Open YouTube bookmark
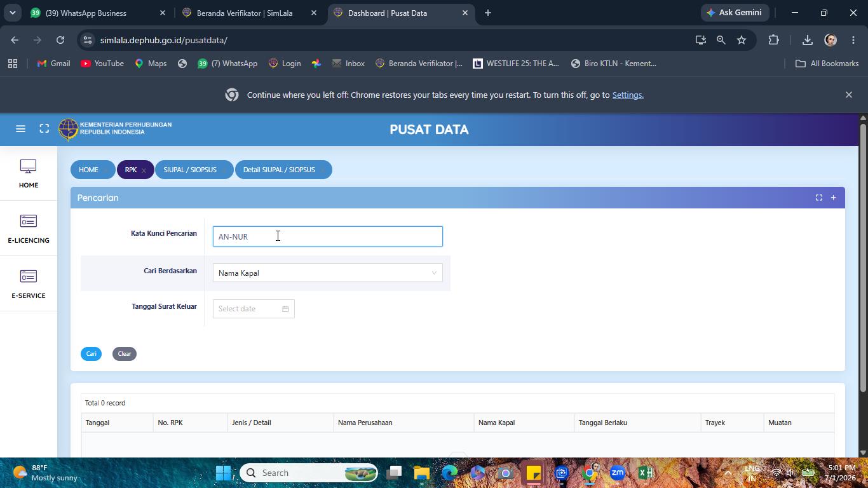Screen dimensions: 868x488 [x=102, y=64]
